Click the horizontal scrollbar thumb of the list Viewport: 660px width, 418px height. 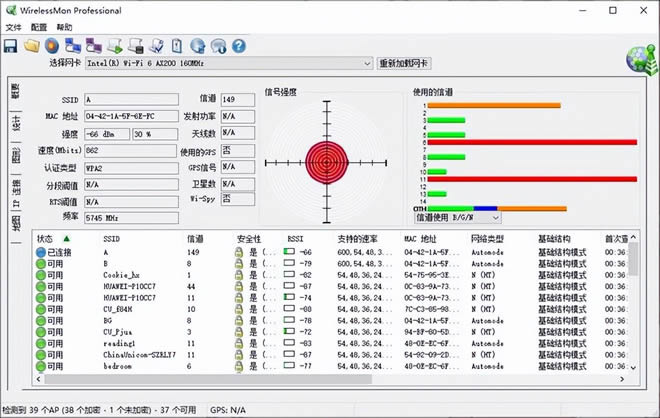pos(208,379)
